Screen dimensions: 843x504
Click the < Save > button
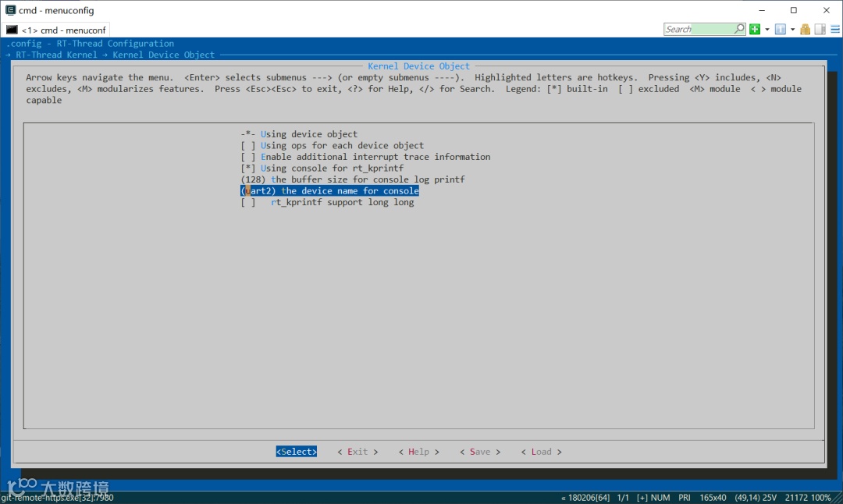coord(480,452)
